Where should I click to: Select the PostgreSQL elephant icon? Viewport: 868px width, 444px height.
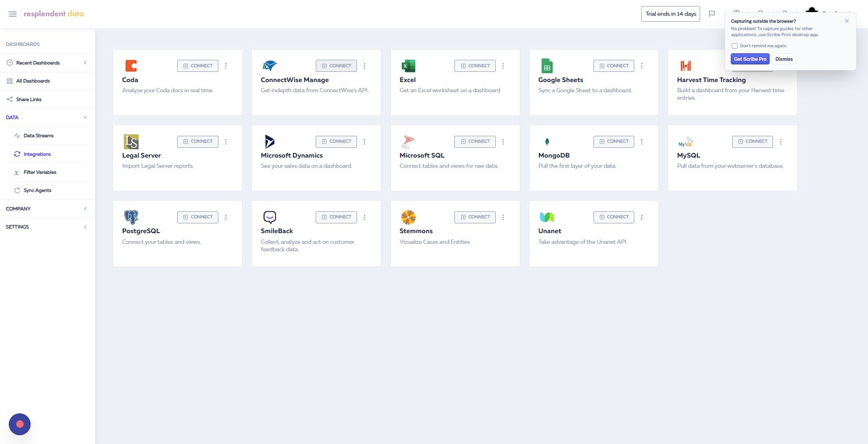[130, 217]
